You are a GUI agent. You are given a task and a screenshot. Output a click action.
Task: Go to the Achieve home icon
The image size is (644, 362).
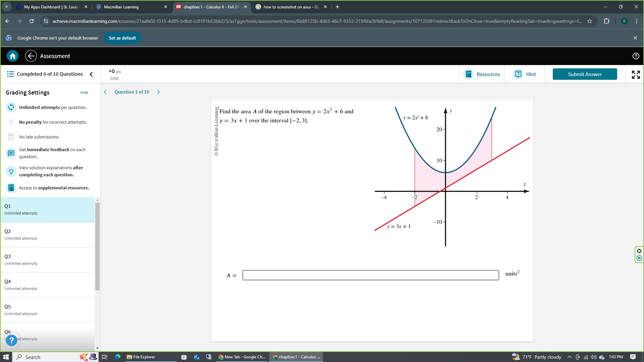point(13,56)
